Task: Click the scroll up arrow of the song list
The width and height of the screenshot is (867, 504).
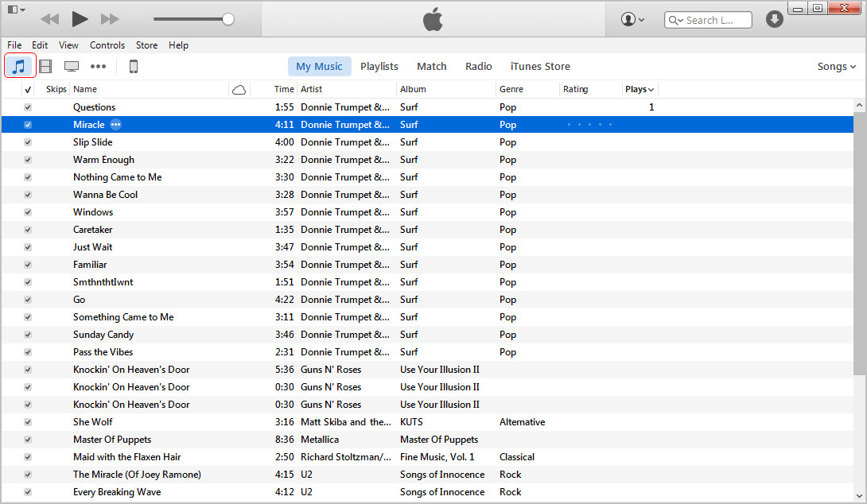Action: [859, 105]
